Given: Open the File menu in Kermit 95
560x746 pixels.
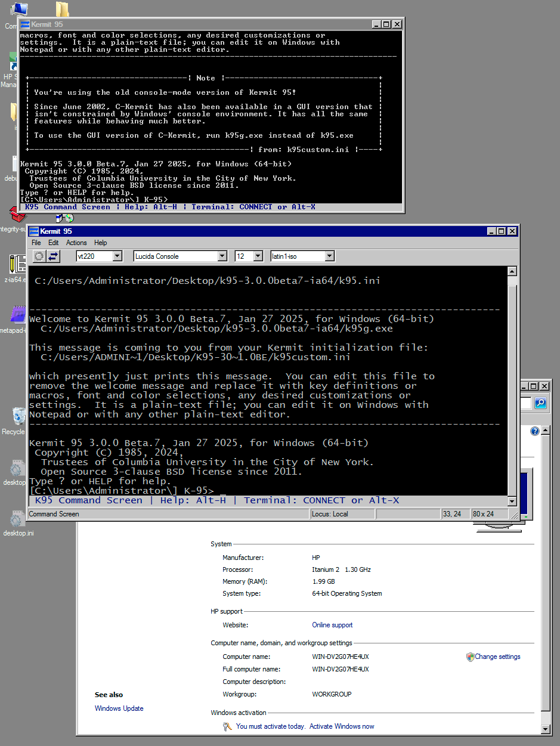Looking at the screenshot, I should pos(36,243).
